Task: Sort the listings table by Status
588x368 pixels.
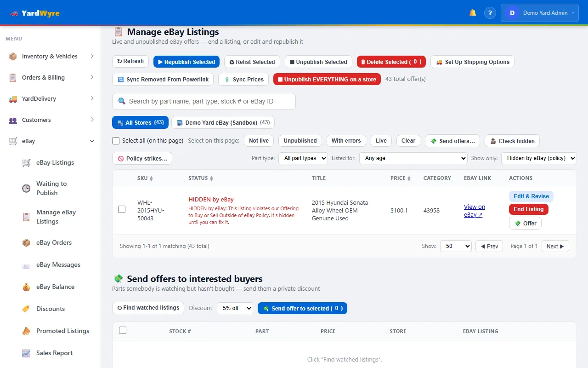Action: pos(201,178)
